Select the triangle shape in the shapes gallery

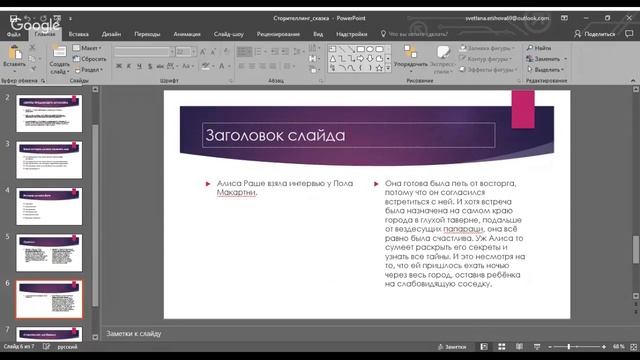tap(333, 59)
